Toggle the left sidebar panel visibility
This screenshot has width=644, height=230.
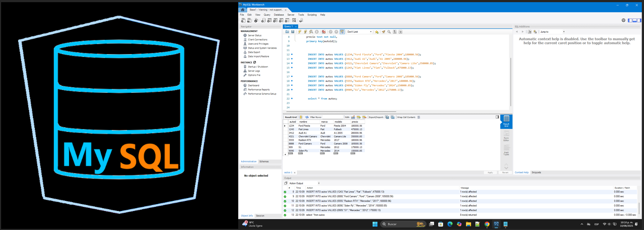click(x=630, y=21)
